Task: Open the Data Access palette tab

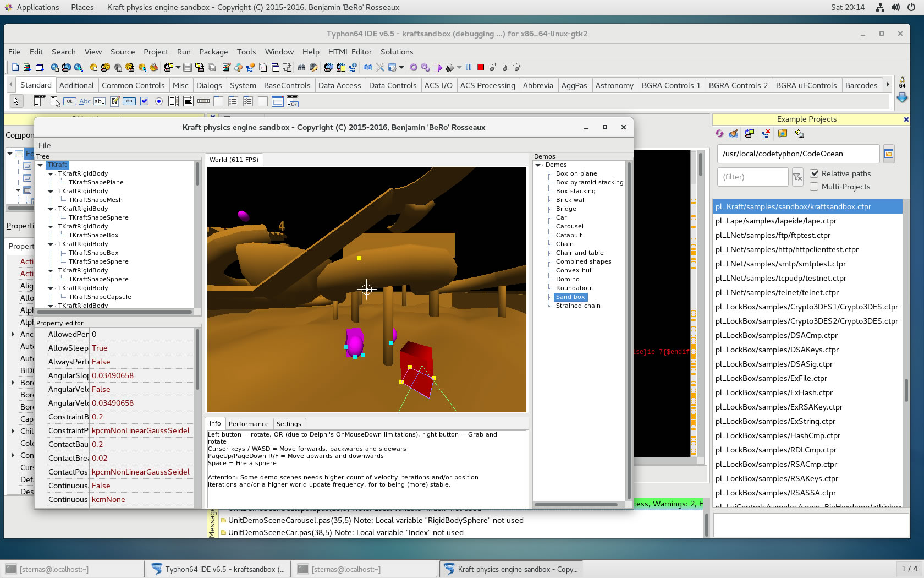Action: [339, 85]
